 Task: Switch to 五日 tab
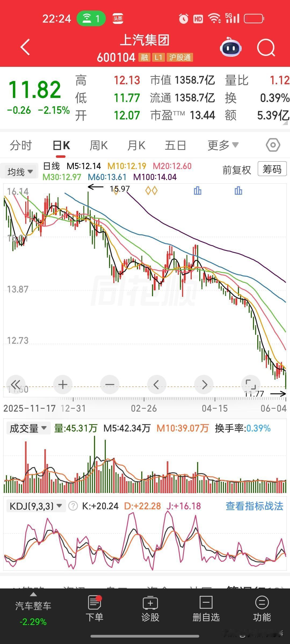(175, 145)
